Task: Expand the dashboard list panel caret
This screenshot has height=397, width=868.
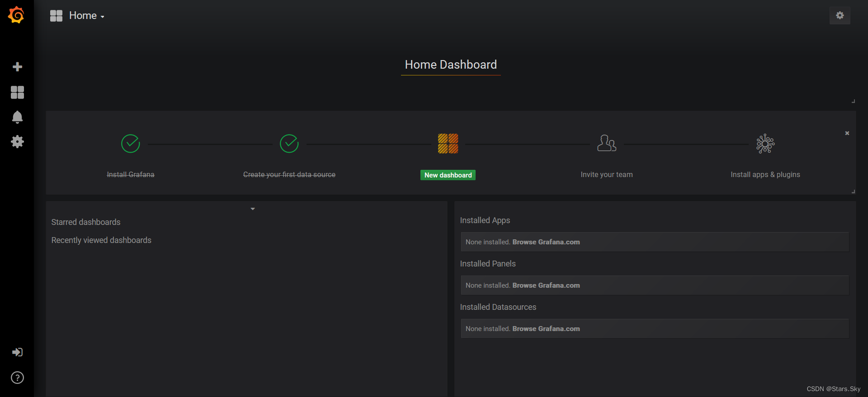Action: [253, 209]
